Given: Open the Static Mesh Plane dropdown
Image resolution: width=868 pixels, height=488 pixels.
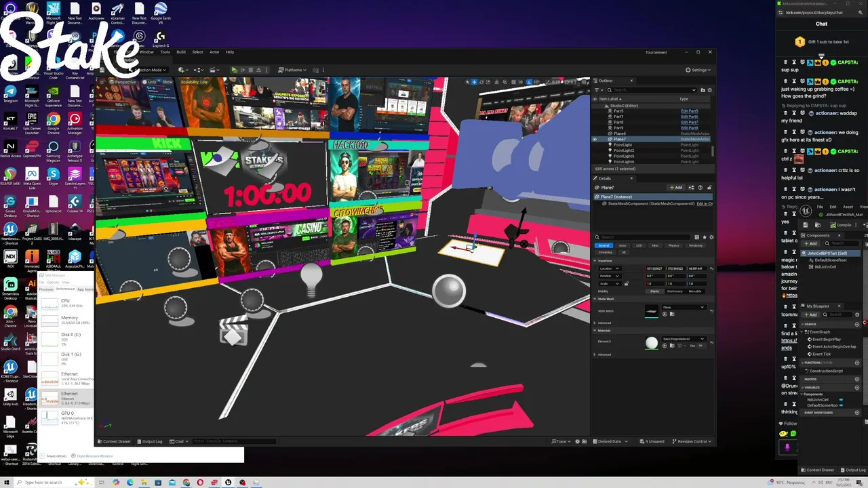Looking at the screenshot, I should pyautogui.click(x=684, y=307).
